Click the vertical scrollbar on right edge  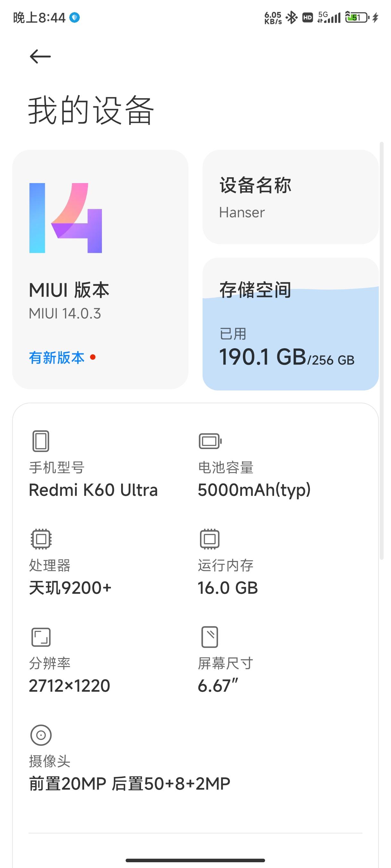tap(382, 350)
